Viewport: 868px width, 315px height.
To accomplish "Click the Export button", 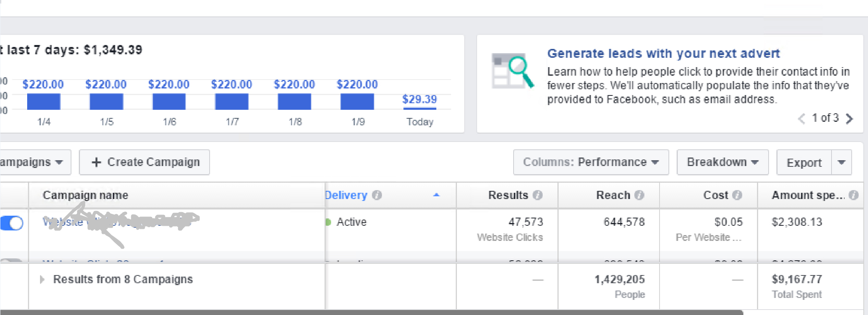I will pos(804,162).
